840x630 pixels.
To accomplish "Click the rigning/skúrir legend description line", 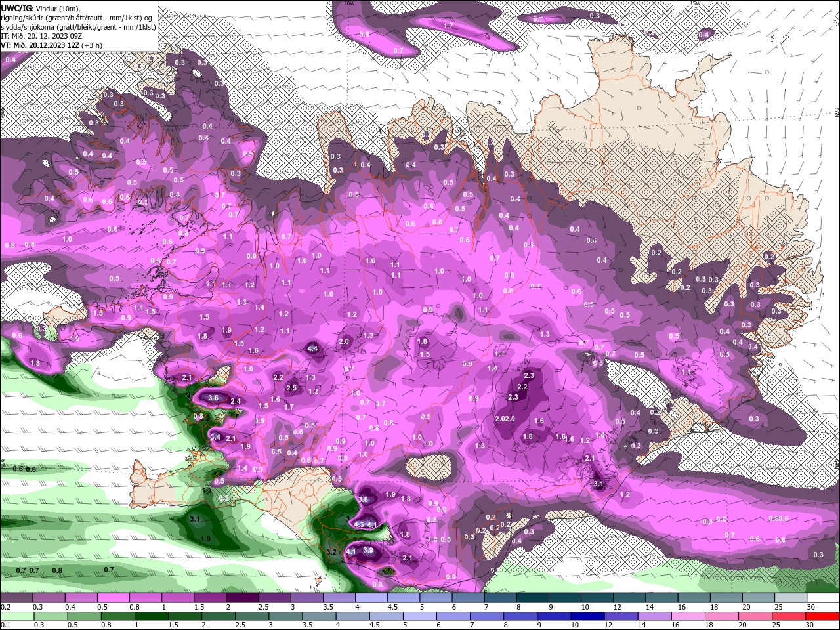I will tap(77, 17).
